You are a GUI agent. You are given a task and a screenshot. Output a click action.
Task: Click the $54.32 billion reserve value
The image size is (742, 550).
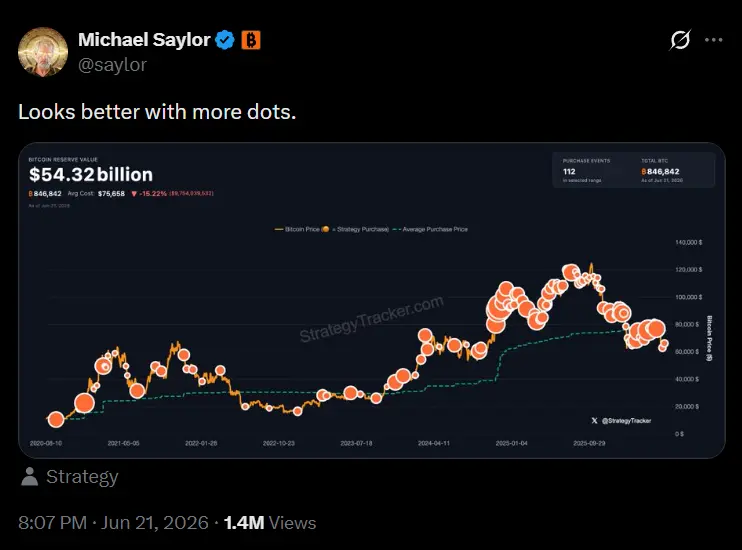click(91, 175)
